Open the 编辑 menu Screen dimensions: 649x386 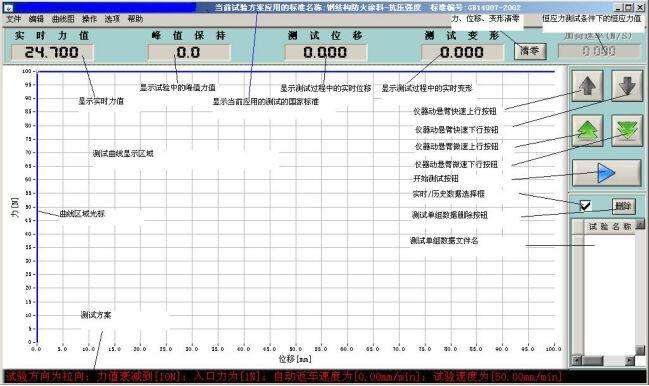coord(36,19)
